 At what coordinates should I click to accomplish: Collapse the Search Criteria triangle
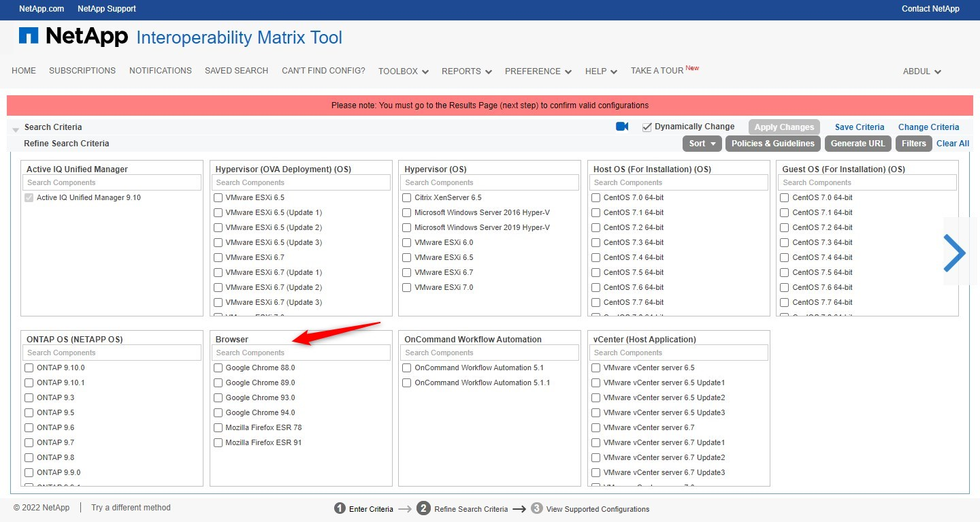(x=16, y=129)
